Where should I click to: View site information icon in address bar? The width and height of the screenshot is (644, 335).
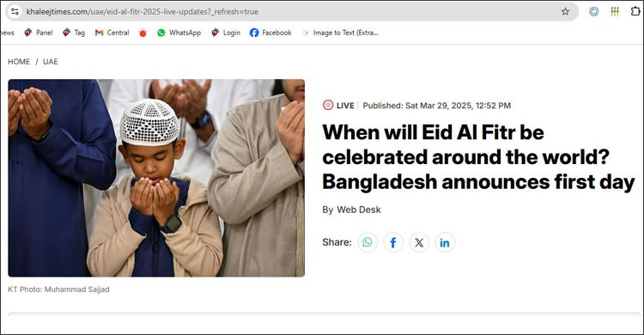pyautogui.click(x=15, y=11)
